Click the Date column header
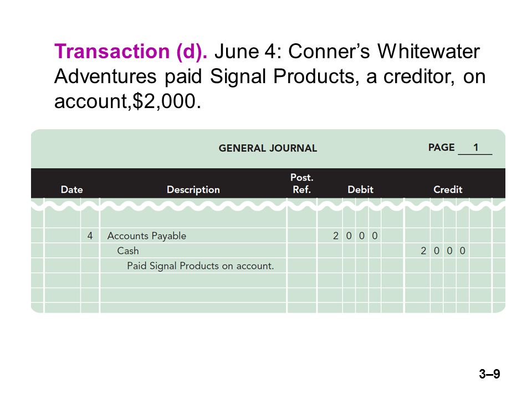Viewport: 532px width, 399px height. [x=71, y=190]
